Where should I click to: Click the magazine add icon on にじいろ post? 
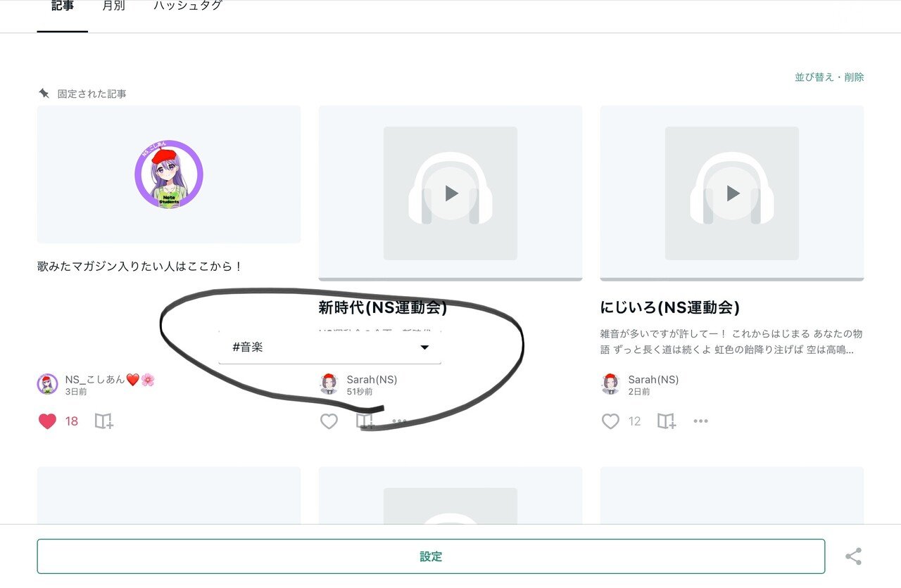666,421
